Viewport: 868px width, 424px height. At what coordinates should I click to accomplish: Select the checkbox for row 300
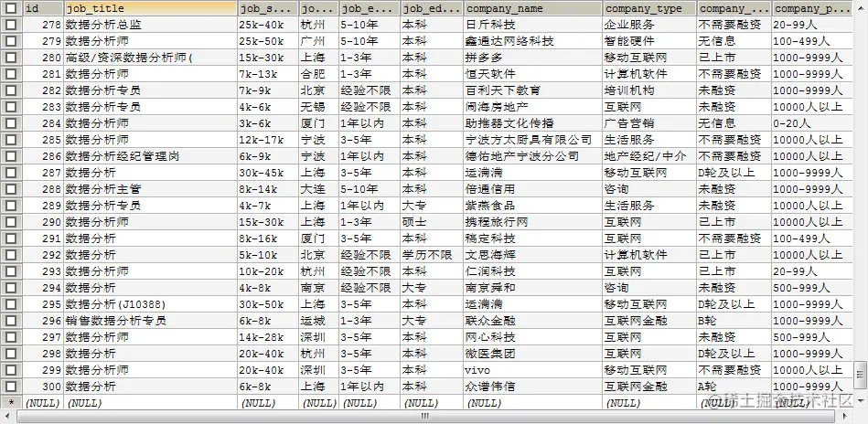(11, 387)
